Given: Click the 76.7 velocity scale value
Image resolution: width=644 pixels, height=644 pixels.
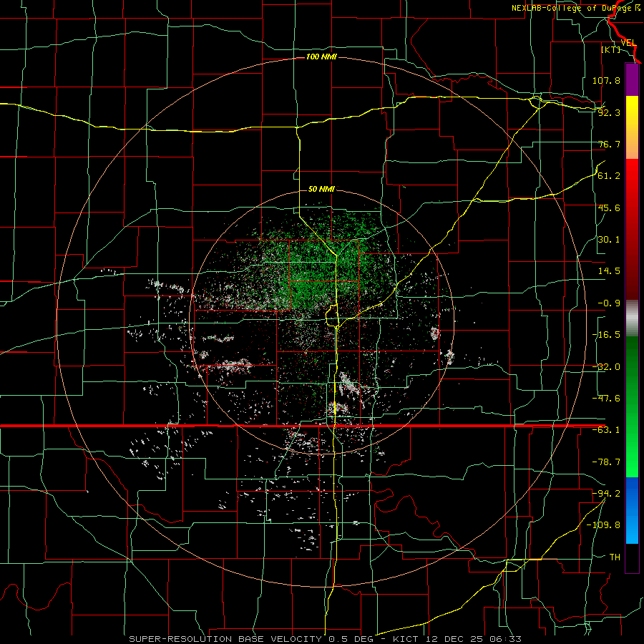Looking at the screenshot, I should 609,144.
